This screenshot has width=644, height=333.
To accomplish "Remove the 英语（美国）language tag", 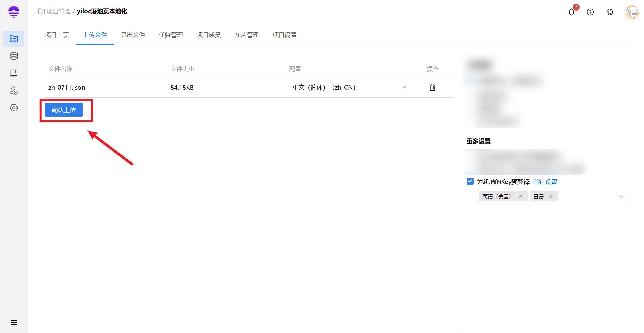I will [x=520, y=196].
